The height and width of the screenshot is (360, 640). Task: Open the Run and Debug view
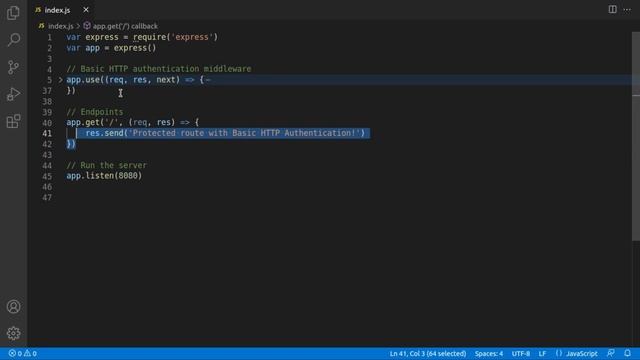[x=13, y=94]
